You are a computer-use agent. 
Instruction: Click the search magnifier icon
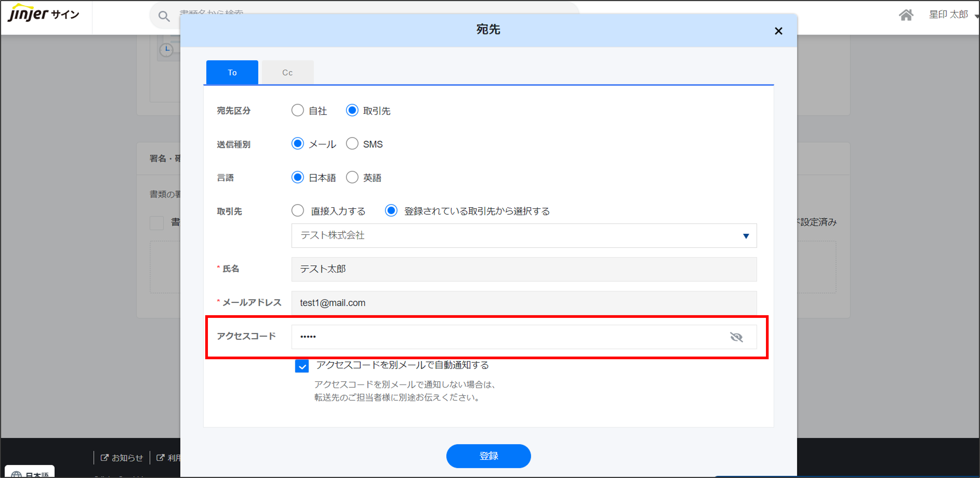pyautogui.click(x=164, y=16)
